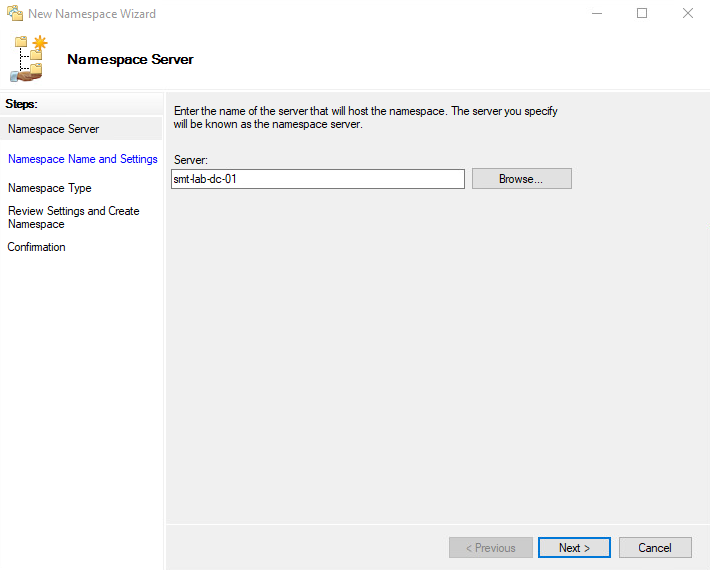The image size is (710, 570).
Task: Click the wizard icon in the title bar
Action: 14,14
